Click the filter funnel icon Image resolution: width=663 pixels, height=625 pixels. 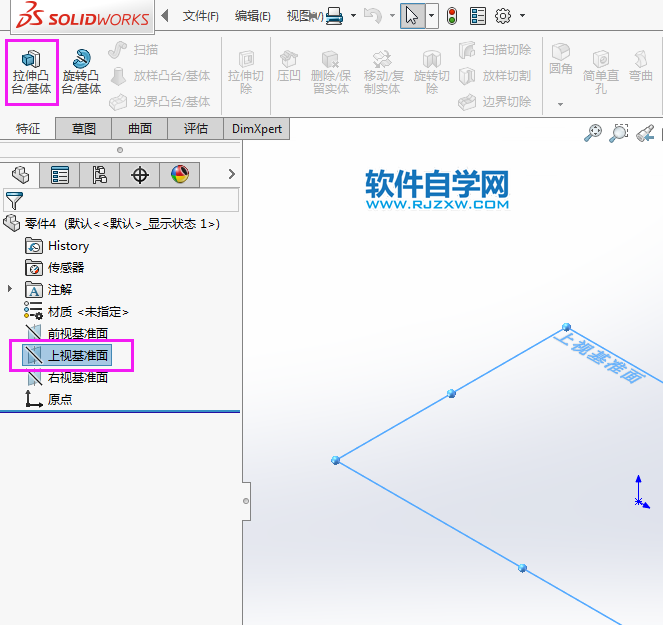[14, 200]
